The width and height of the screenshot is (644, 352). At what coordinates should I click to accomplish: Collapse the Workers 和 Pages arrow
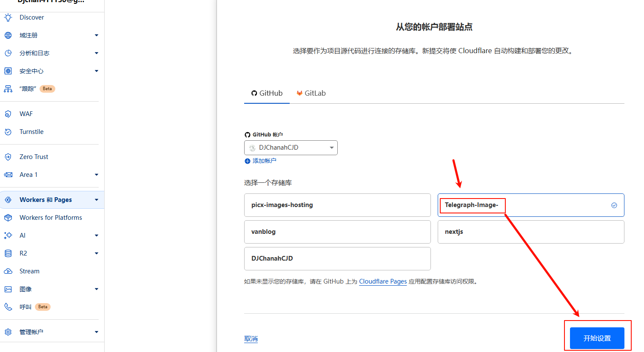pyautogui.click(x=97, y=200)
